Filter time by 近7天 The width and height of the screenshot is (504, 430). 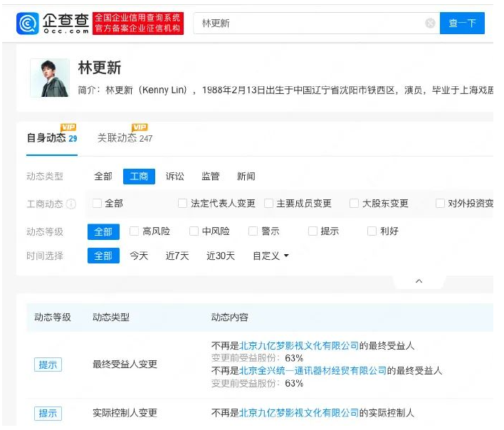177,256
